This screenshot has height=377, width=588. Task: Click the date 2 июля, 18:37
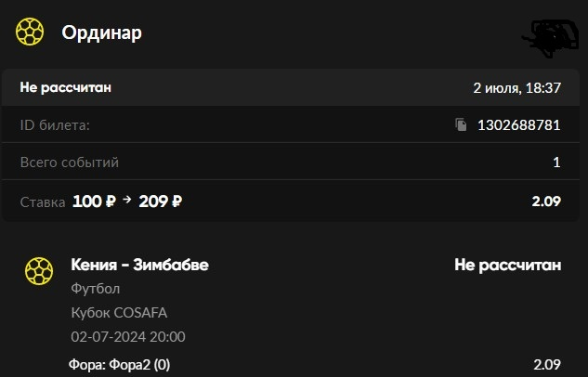pyautogui.click(x=516, y=87)
